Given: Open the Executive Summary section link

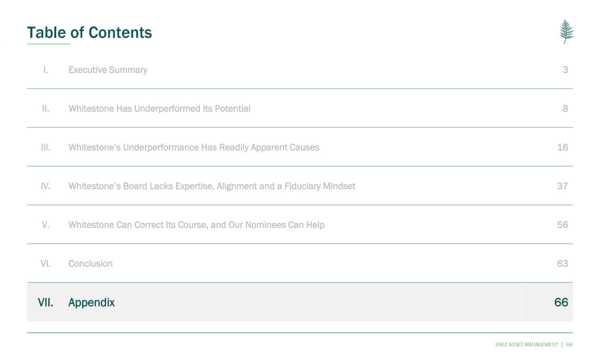Looking at the screenshot, I should tap(108, 70).
